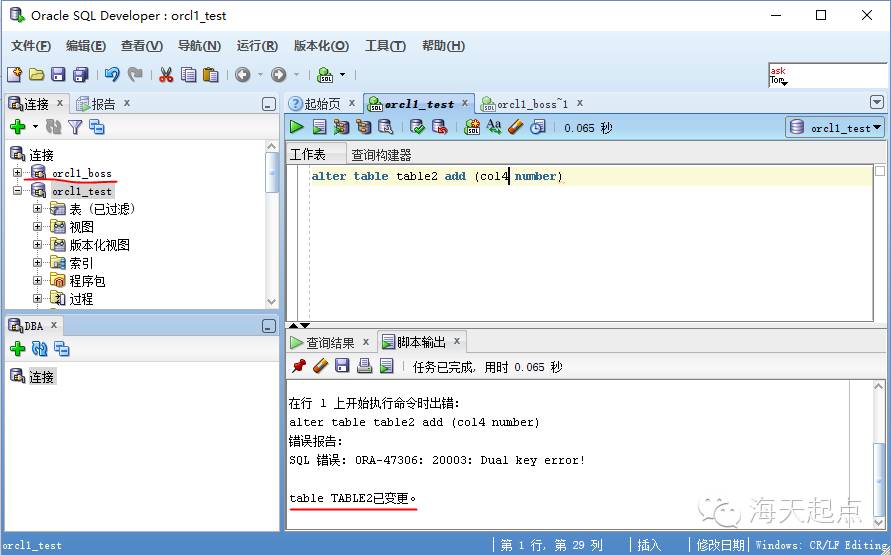The image size is (891, 555).
Task: Clear script output with the eraser icon
Action: coord(320,366)
